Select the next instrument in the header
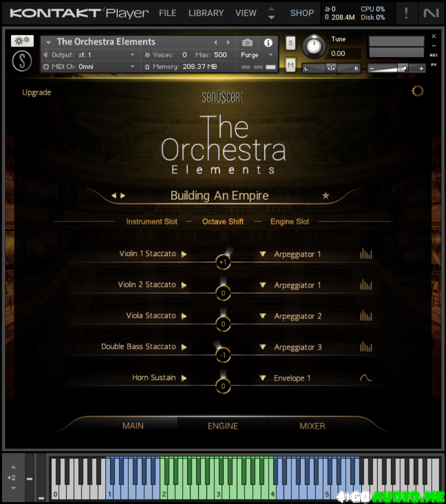Viewport: 446px width, 504px height. (228, 42)
